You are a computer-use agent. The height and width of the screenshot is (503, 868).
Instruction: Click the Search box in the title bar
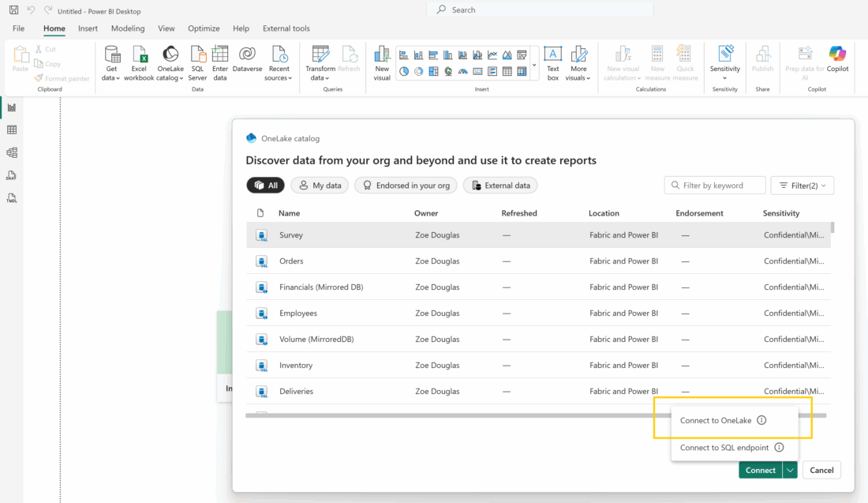[541, 10]
